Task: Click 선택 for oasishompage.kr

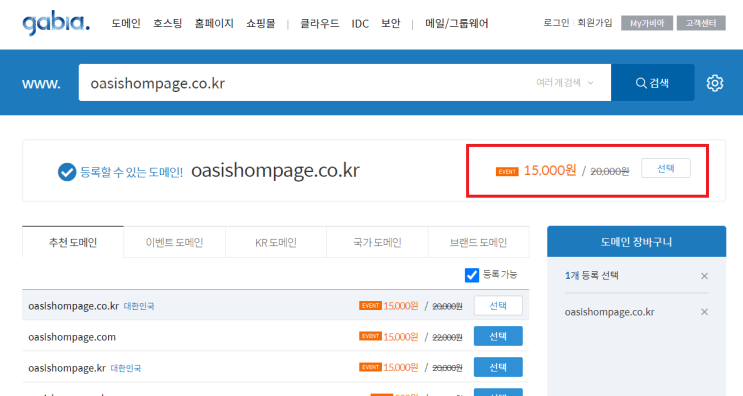Action: pyautogui.click(x=498, y=367)
